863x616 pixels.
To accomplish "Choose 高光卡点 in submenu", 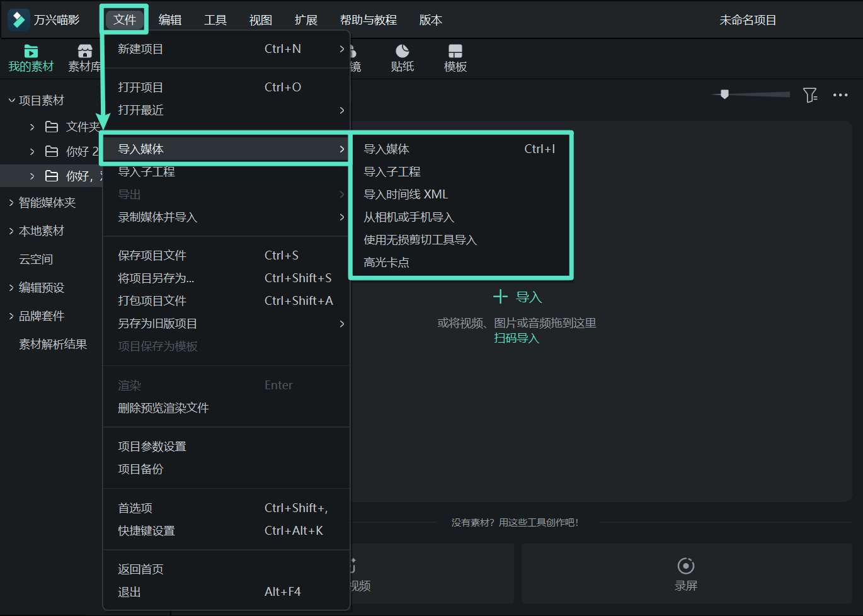I will pyautogui.click(x=460, y=263).
